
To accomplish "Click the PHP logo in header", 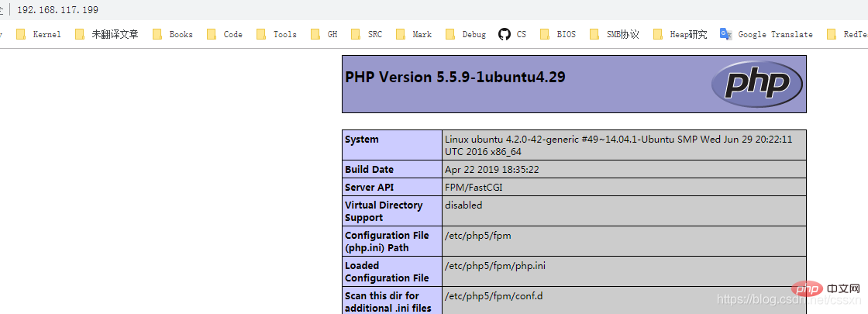I will pyautogui.click(x=756, y=83).
